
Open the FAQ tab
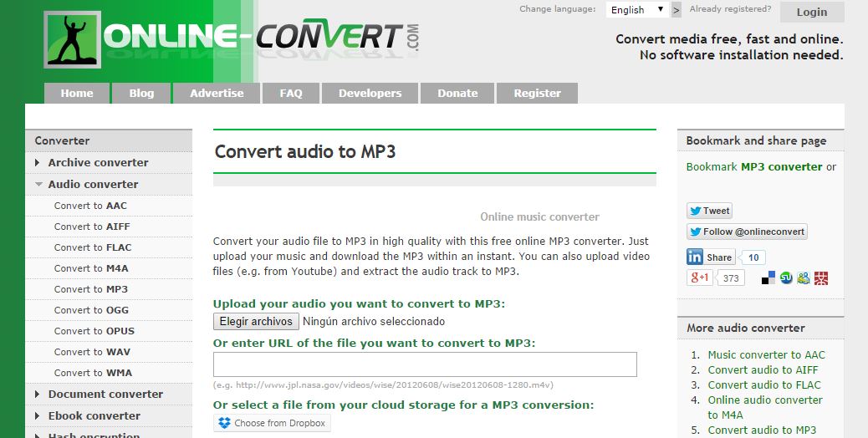click(x=291, y=93)
